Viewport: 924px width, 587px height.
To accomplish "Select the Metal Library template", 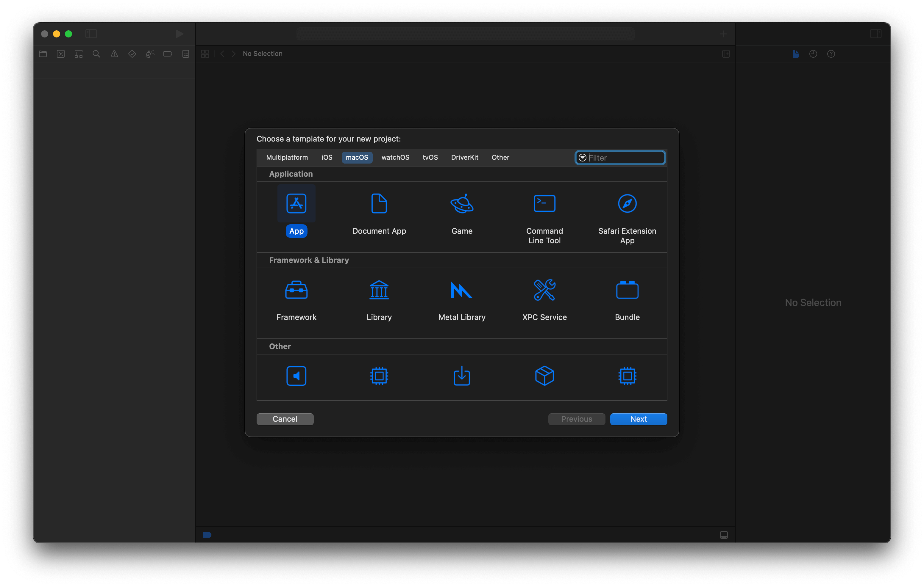I will pyautogui.click(x=462, y=289).
